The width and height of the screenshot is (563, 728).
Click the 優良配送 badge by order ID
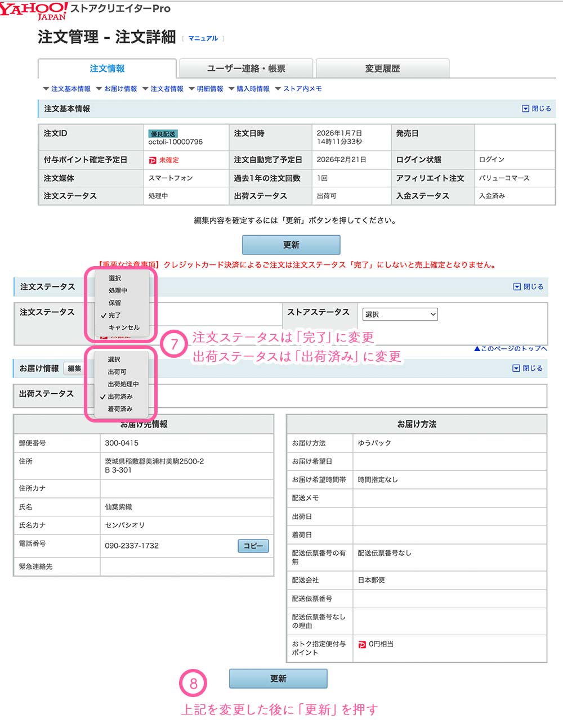[x=163, y=134]
